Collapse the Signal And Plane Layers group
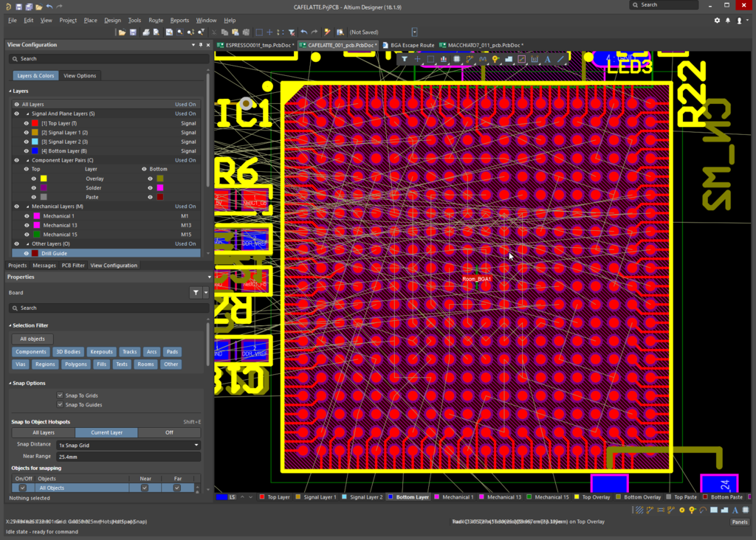 (27, 114)
